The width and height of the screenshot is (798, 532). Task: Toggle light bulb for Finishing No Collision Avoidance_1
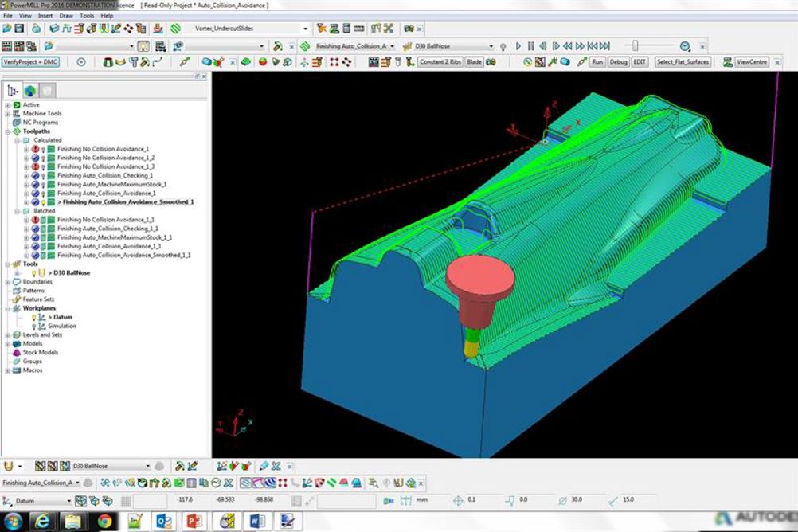(43, 150)
